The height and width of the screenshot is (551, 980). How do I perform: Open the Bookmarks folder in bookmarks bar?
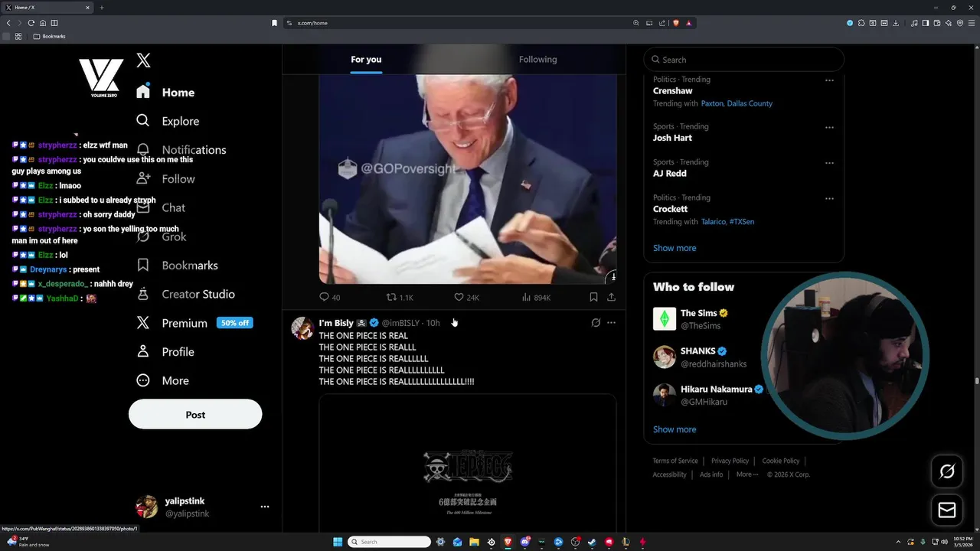(50, 36)
